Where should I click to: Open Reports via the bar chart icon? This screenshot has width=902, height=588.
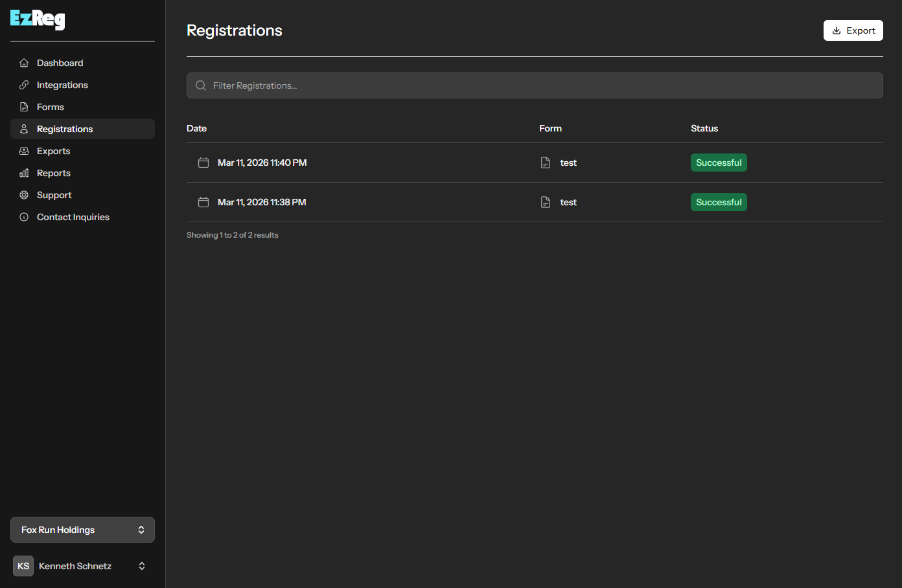(x=24, y=173)
